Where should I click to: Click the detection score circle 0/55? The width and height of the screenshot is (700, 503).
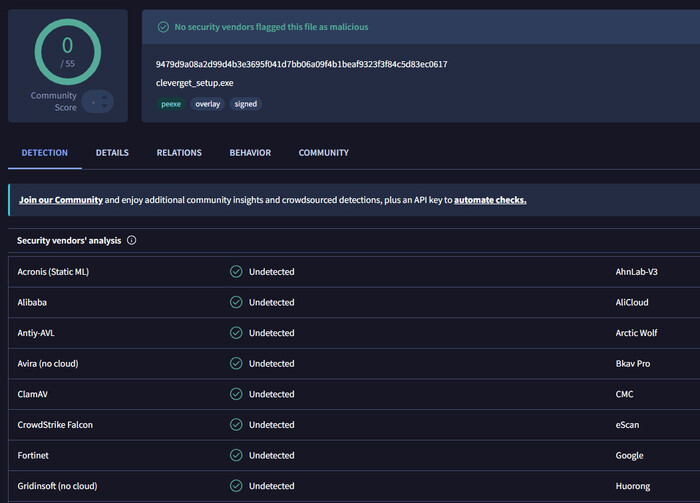pos(67,52)
